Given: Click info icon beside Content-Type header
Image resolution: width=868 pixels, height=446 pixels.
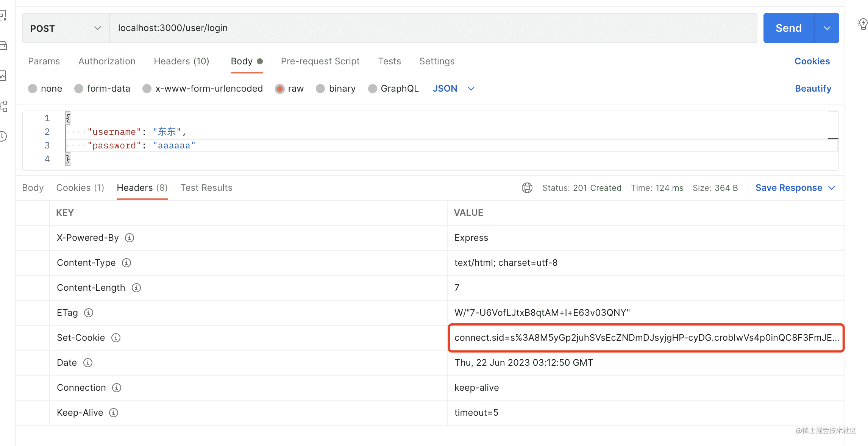Looking at the screenshot, I should point(126,263).
